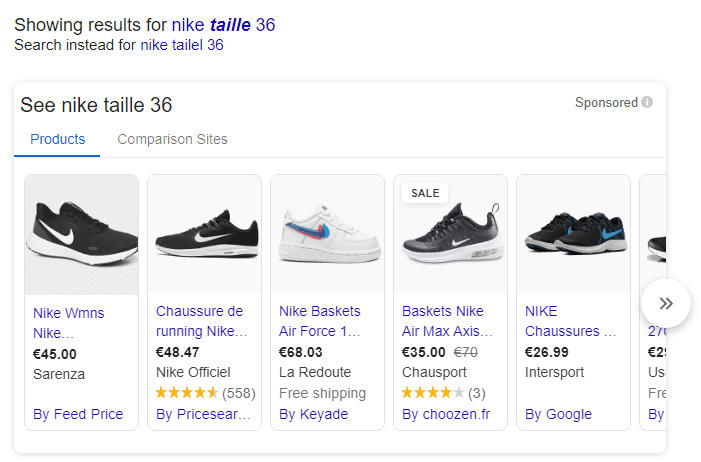The image size is (701, 462).
Task: Click the "nike tailel 36" search instead link
Action: 181,45
